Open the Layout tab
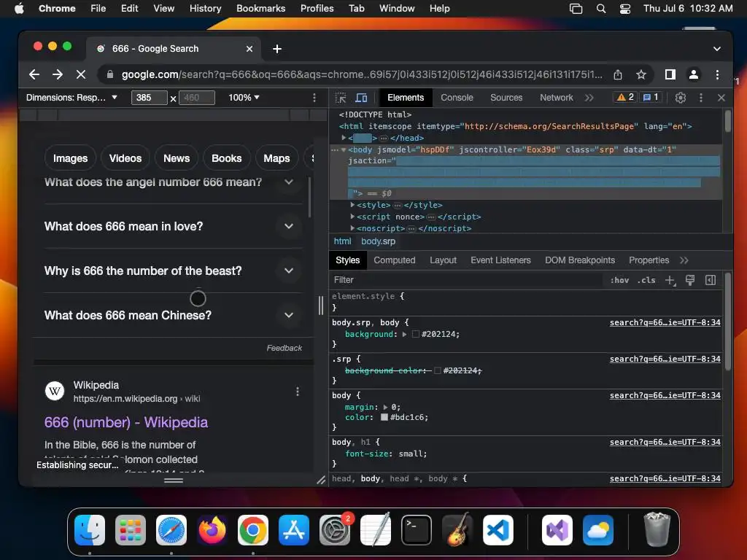Viewport: 747px width, 560px height. coord(443,260)
